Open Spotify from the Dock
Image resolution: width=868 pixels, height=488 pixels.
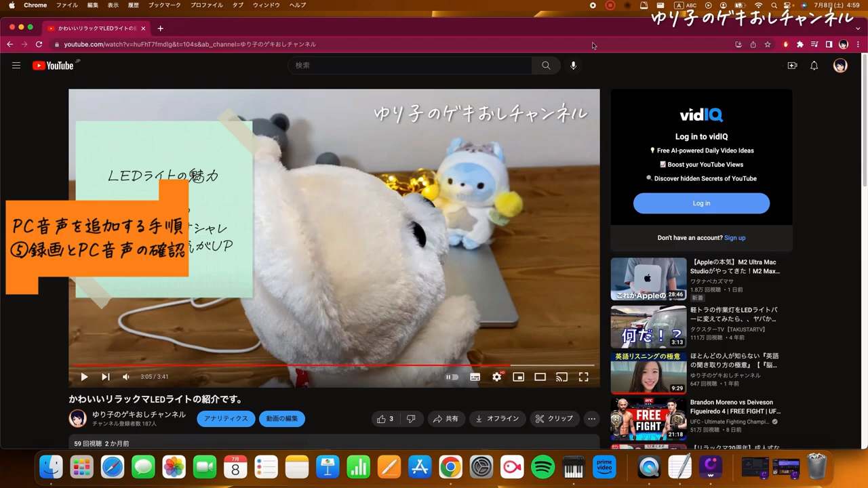(543, 467)
